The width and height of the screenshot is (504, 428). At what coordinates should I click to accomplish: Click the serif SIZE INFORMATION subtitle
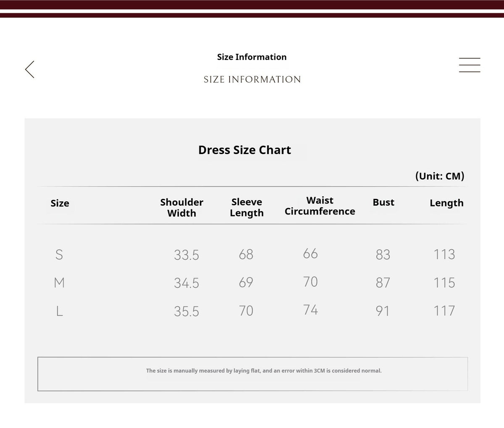[252, 79]
